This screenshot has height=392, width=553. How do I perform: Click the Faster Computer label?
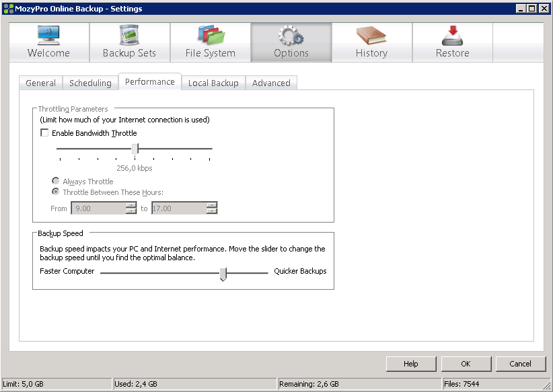[x=67, y=271]
